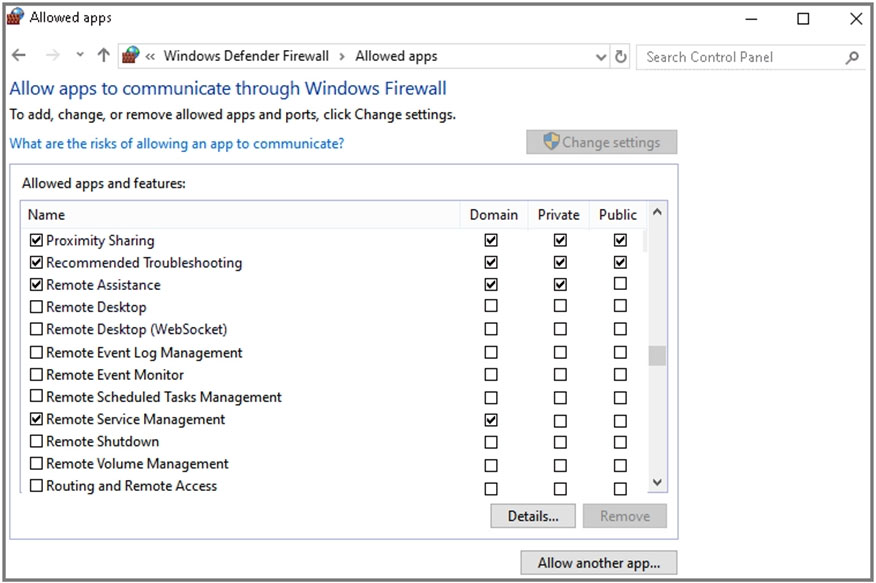The width and height of the screenshot is (876, 583).
Task: Select Windows Defender Firewall breadcrumb
Action: click(246, 56)
